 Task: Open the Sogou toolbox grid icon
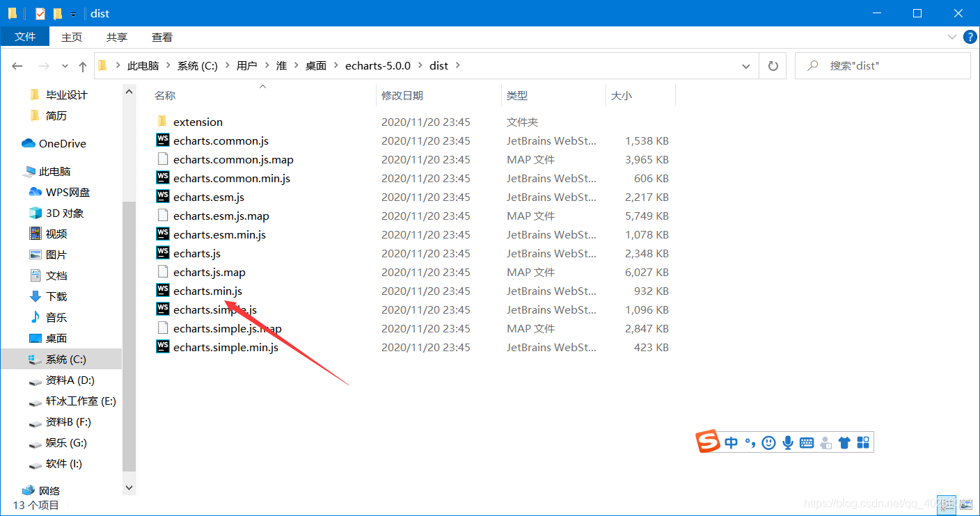click(863, 442)
